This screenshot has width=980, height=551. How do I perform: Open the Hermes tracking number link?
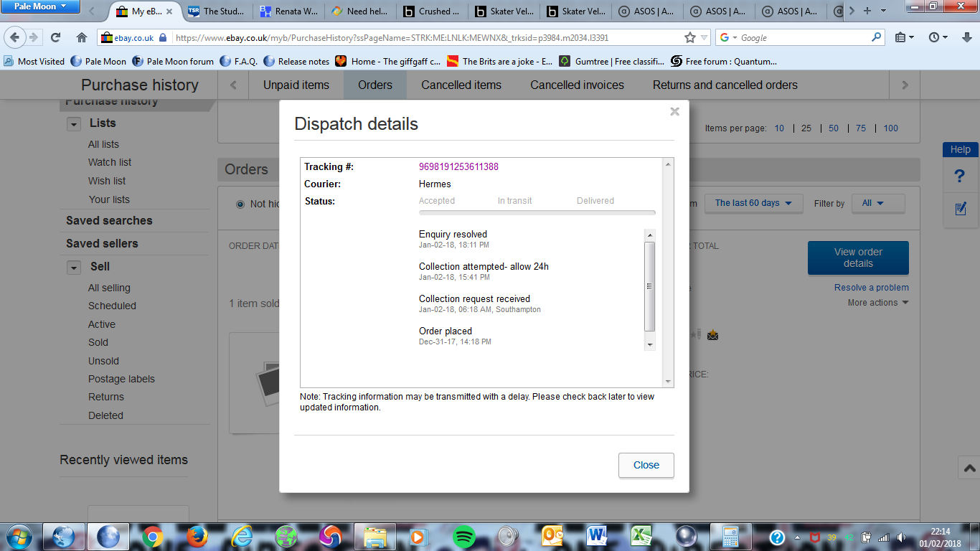pyautogui.click(x=458, y=166)
